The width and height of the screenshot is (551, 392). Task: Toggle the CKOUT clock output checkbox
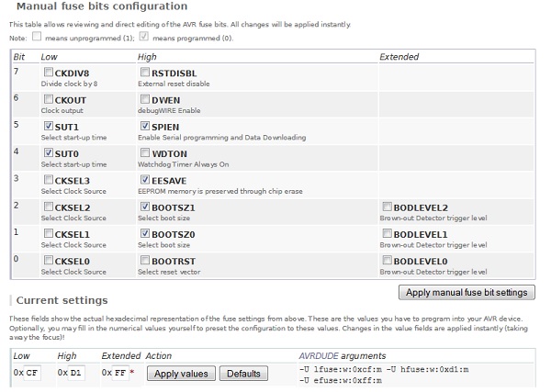point(49,99)
